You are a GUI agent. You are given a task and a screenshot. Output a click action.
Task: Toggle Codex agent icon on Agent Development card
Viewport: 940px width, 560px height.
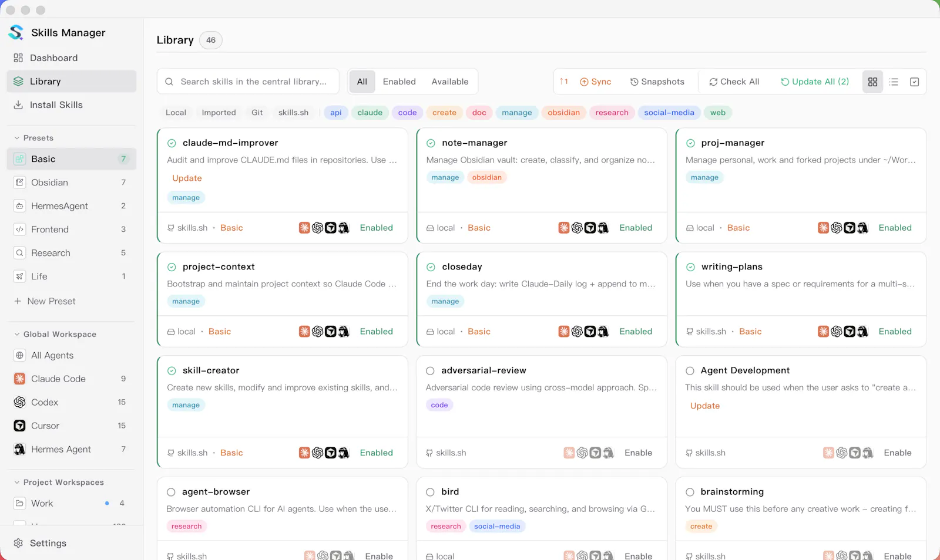pos(841,453)
